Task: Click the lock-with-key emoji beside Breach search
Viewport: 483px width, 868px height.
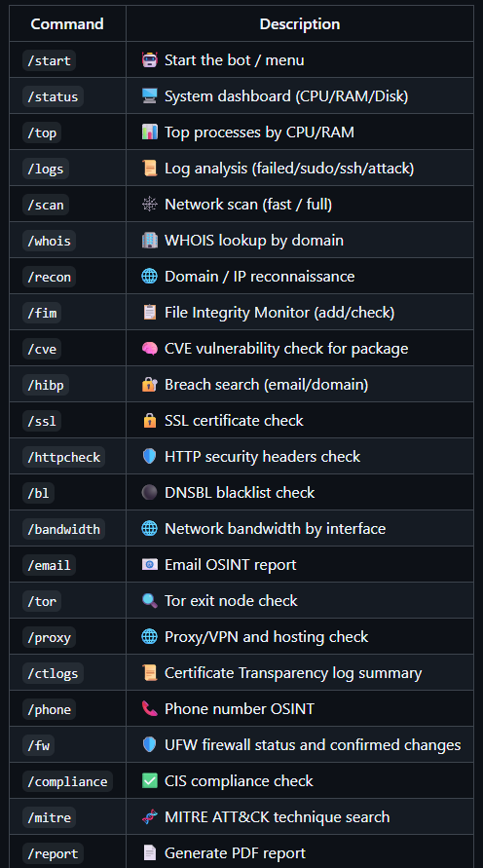Action: pyautogui.click(x=149, y=384)
